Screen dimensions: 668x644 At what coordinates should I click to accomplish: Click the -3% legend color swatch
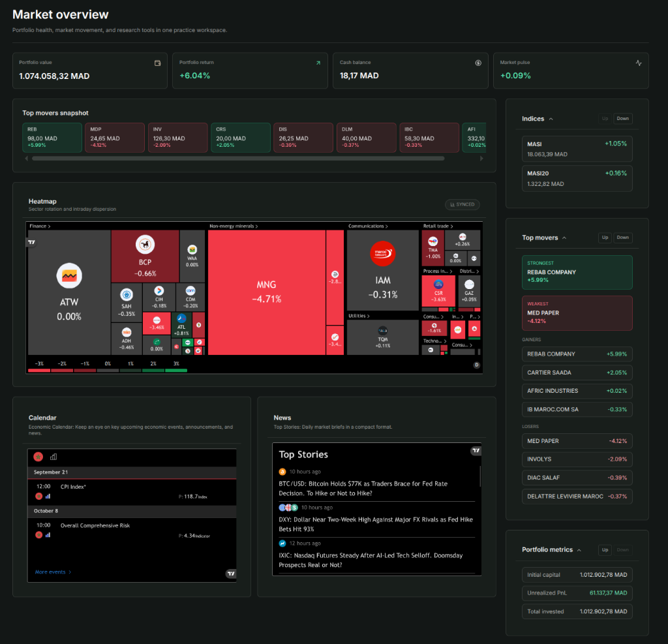tap(38, 371)
